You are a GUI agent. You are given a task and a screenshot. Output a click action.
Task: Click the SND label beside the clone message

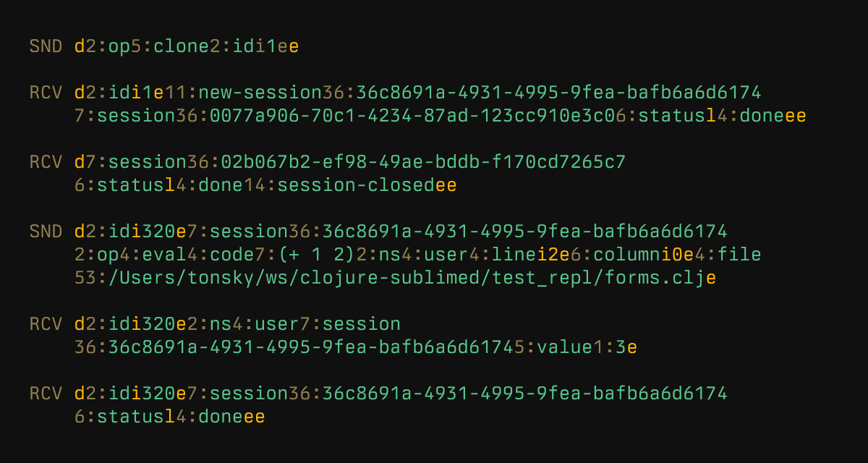(46, 46)
